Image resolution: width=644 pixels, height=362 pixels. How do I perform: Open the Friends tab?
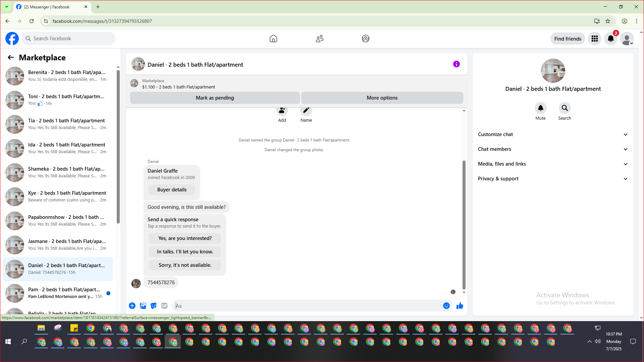click(319, 39)
